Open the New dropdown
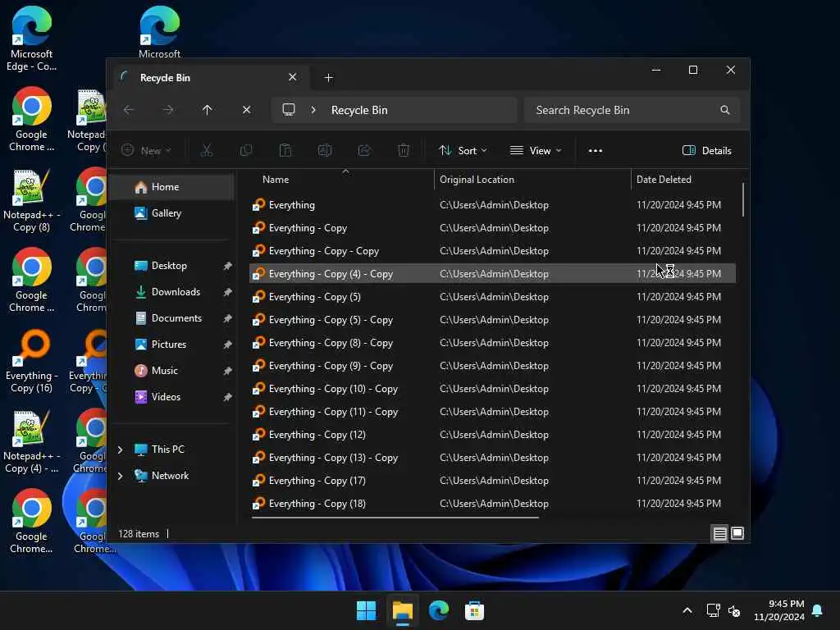 click(x=146, y=151)
